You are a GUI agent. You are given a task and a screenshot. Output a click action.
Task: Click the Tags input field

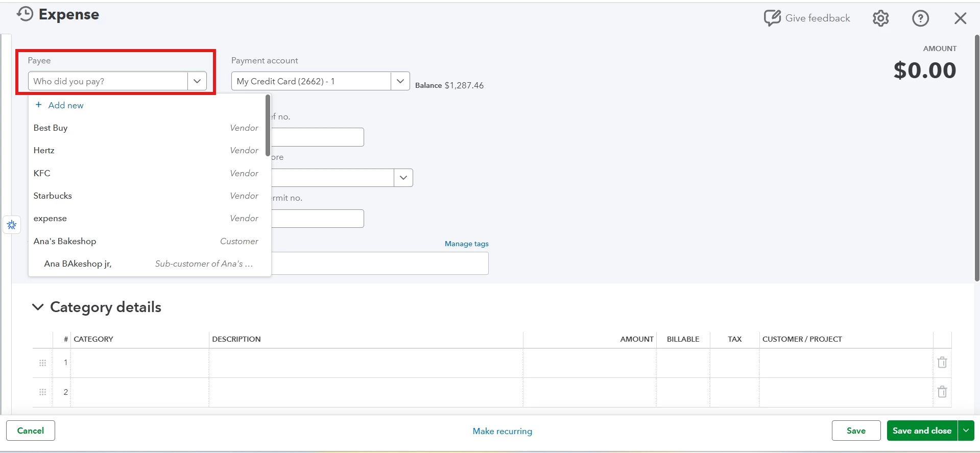pos(380,264)
